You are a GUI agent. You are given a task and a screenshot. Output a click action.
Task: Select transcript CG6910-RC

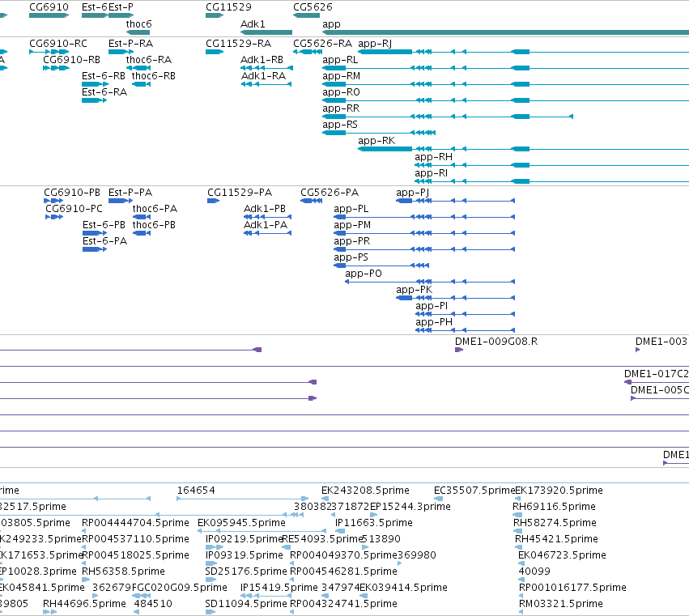[x=49, y=52]
